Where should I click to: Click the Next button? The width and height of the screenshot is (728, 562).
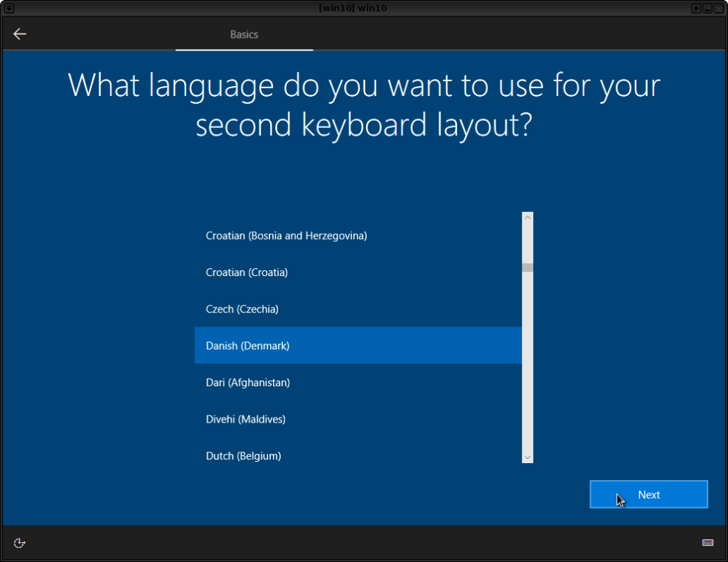point(648,494)
